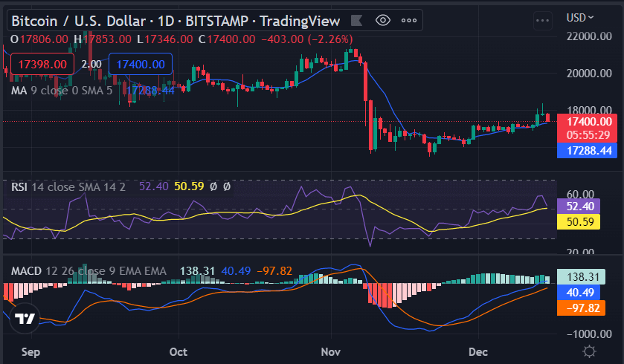Click the Oct label on time axis
This screenshot has height=364, width=624.
(x=178, y=352)
